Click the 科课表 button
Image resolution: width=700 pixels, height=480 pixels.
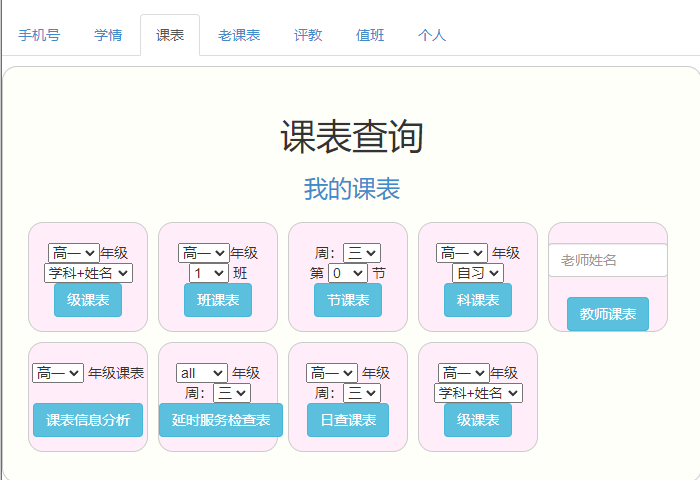coord(478,300)
